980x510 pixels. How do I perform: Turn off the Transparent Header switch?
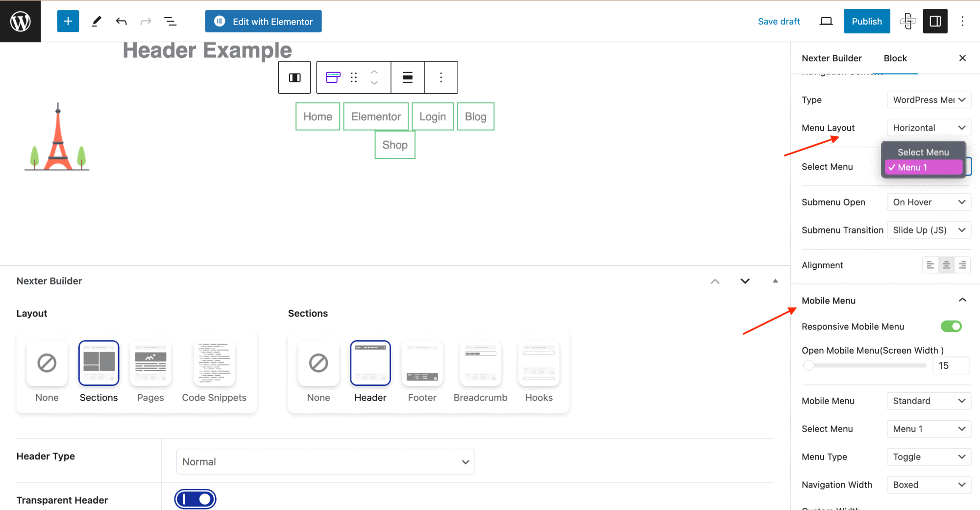[x=196, y=499]
